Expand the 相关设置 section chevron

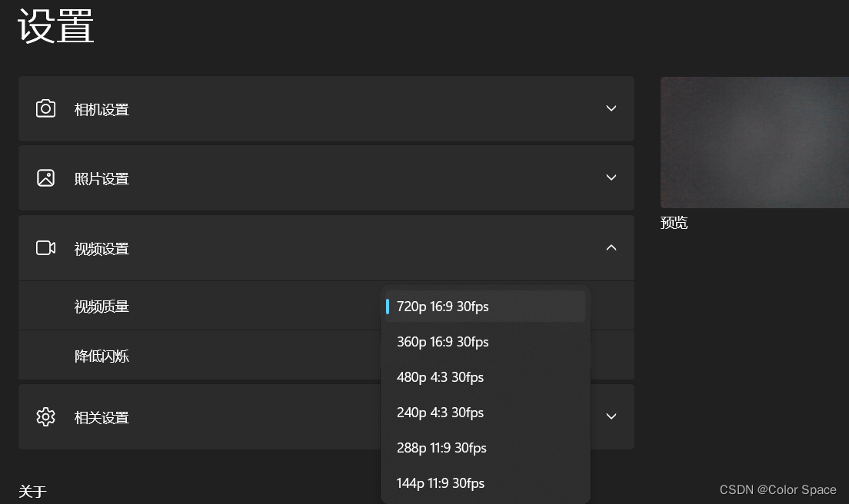(x=611, y=416)
